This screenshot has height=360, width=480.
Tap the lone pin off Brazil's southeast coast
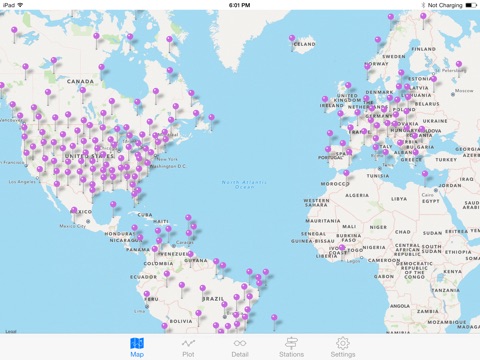tap(274, 317)
